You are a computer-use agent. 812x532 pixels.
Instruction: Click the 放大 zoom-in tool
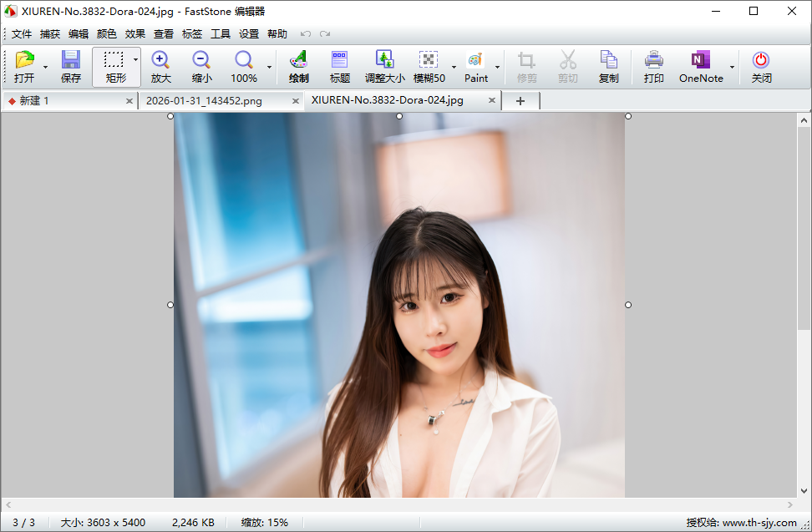(x=160, y=67)
